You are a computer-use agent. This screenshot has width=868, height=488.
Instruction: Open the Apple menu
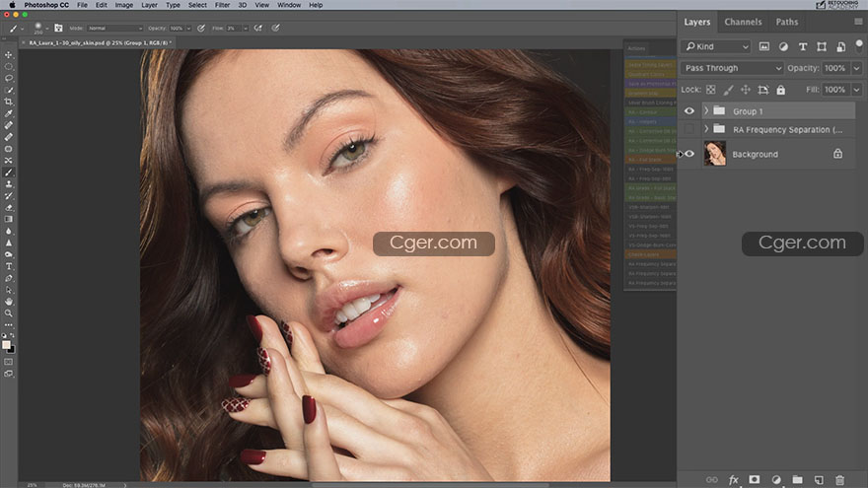(12, 5)
